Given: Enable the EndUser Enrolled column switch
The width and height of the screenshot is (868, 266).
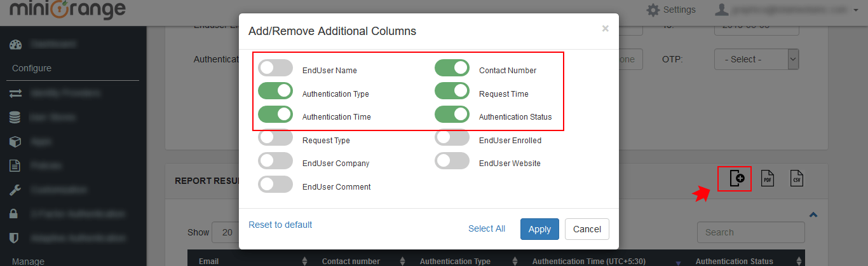Looking at the screenshot, I should [x=452, y=138].
